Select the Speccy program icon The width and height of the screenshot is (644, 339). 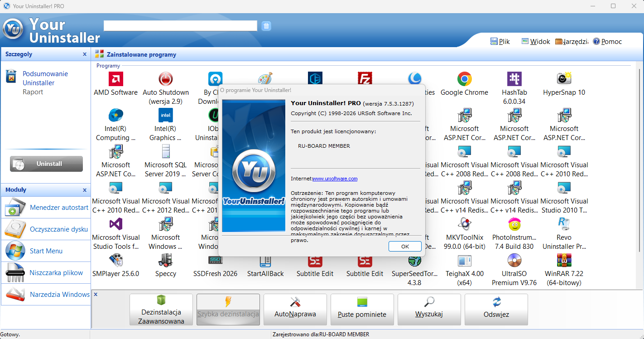pos(165,260)
